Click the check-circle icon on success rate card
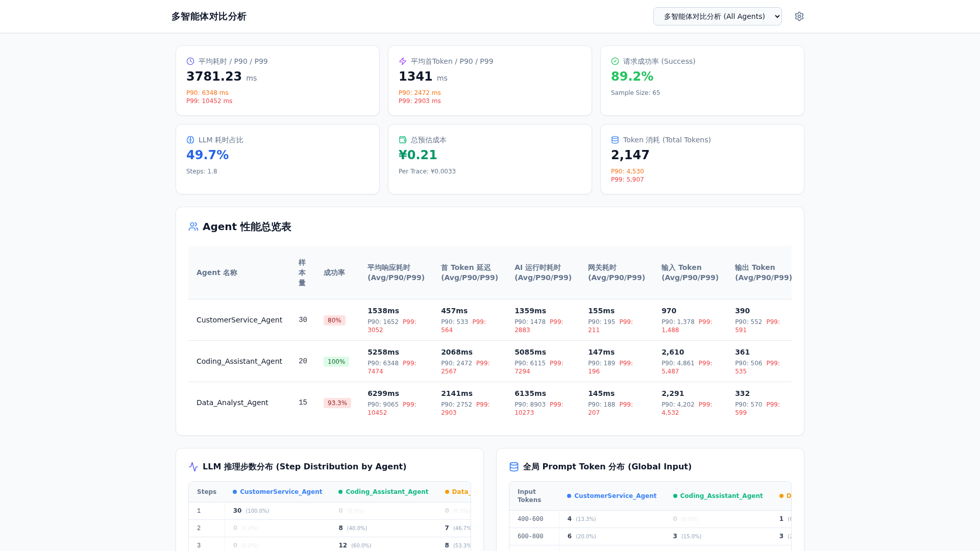Image resolution: width=980 pixels, height=551 pixels. [x=615, y=61]
